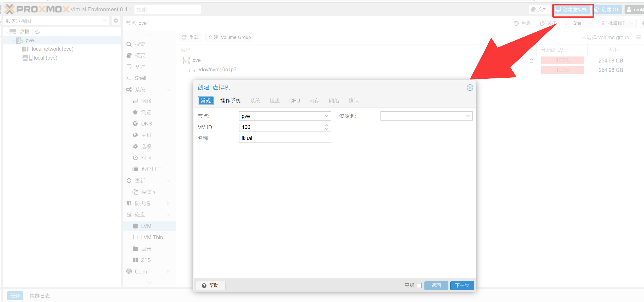The height and width of the screenshot is (302, 644).
Task: Click the DNS globe icon in sidebar
Action: 135,124
